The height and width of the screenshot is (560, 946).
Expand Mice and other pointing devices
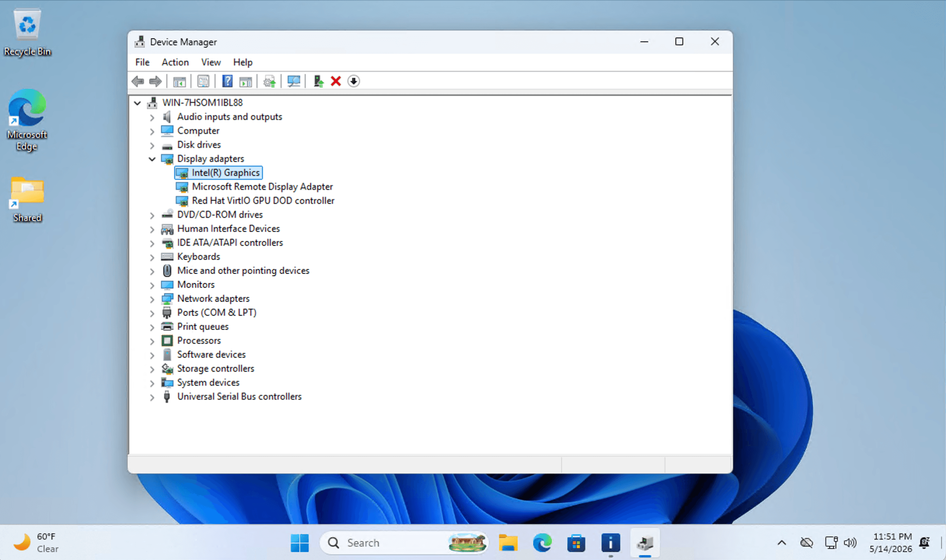pos(152,271)
